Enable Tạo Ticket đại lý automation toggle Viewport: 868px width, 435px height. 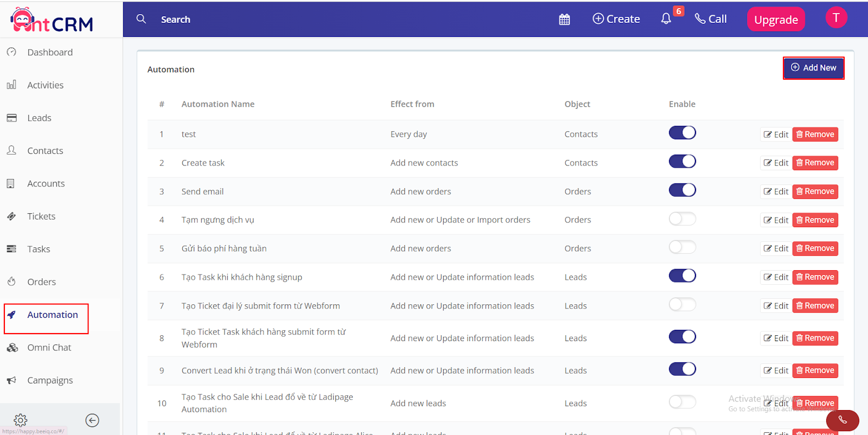(682, 304)
